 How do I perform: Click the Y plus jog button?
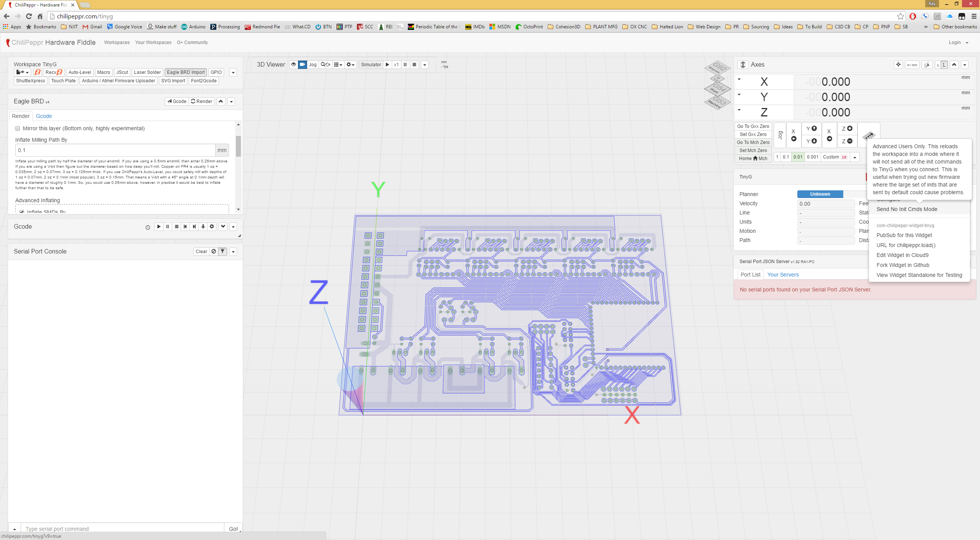[x=811, y=129]
